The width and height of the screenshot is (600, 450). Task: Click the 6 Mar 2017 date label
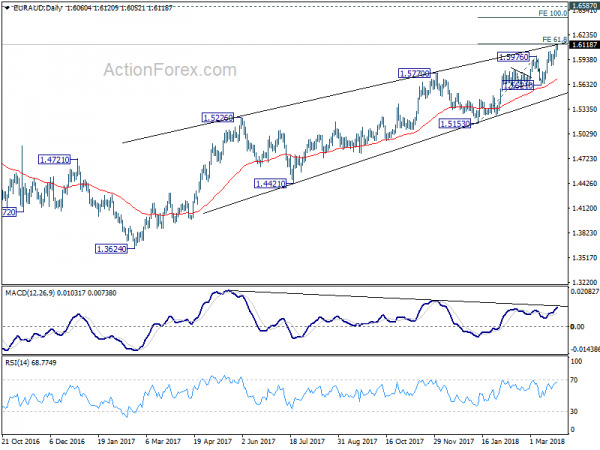(163, 442)
